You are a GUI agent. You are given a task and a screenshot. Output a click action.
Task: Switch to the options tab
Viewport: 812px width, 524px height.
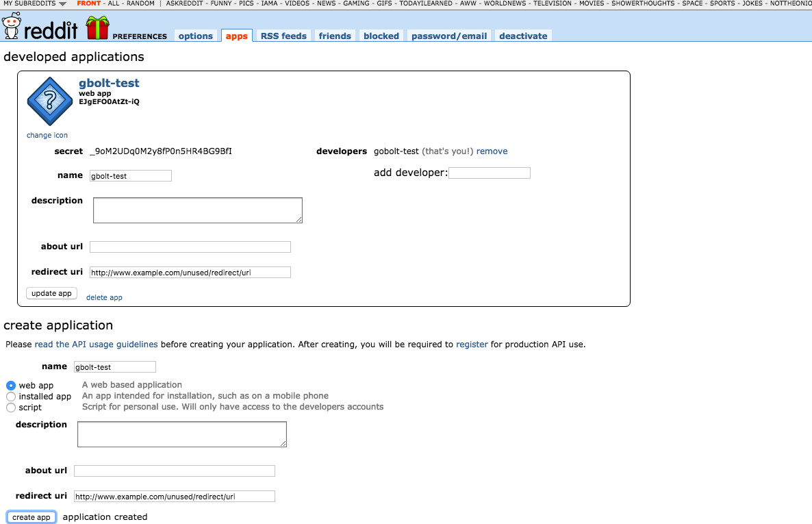click(196, 36)
